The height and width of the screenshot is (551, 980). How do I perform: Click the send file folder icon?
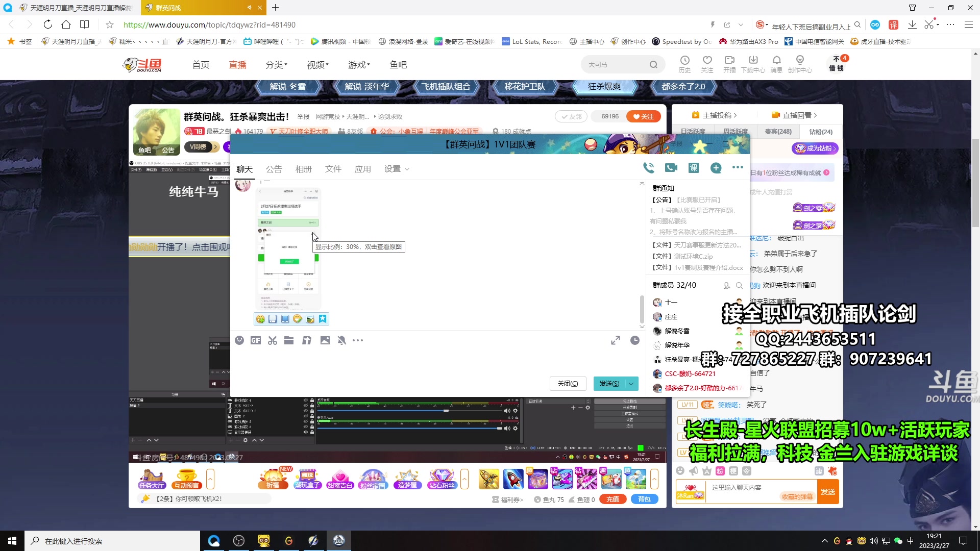click(289, 340)
